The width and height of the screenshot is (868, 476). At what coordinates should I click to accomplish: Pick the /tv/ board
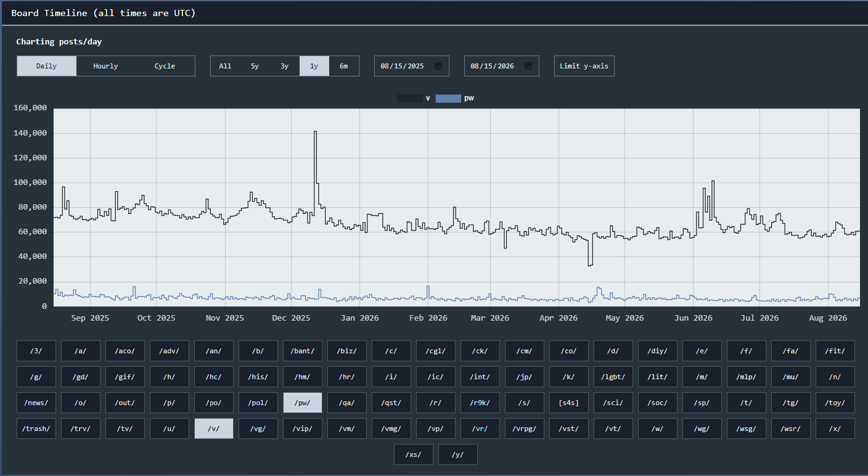pos(125,429)
